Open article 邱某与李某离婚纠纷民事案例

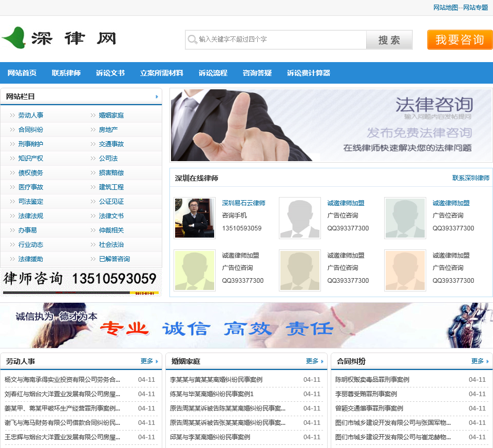click(x=210, y=437)
